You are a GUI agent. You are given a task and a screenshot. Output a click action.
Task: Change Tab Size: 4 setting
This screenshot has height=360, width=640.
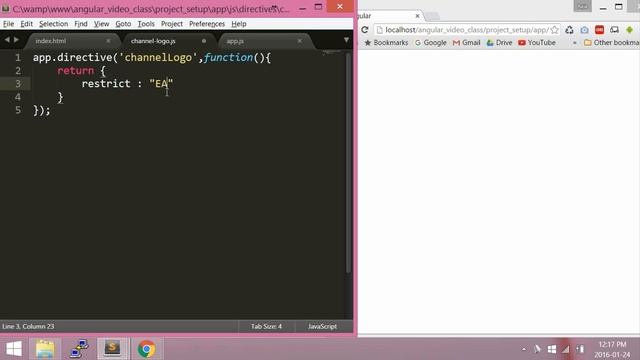[266, 327]
